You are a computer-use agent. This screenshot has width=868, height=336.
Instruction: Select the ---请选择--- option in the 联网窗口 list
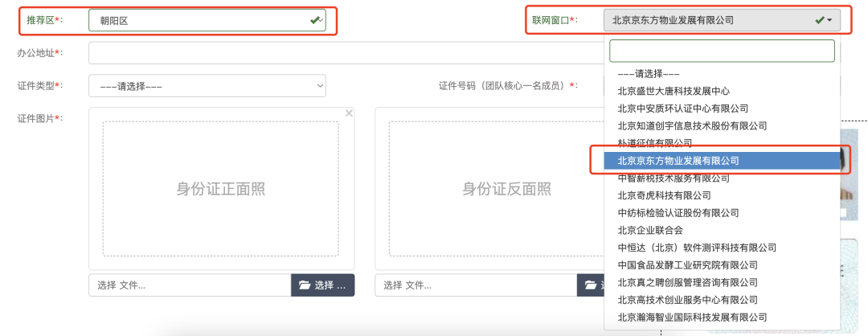722,73
